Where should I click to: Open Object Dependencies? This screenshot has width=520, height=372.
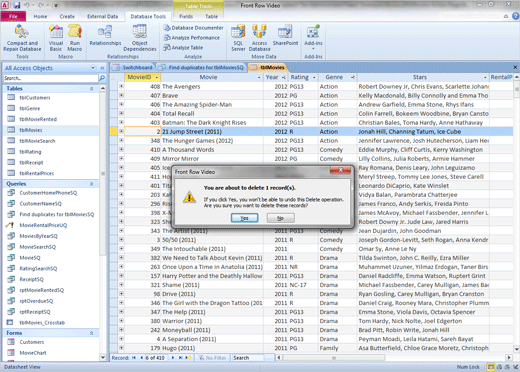[140, 38]
